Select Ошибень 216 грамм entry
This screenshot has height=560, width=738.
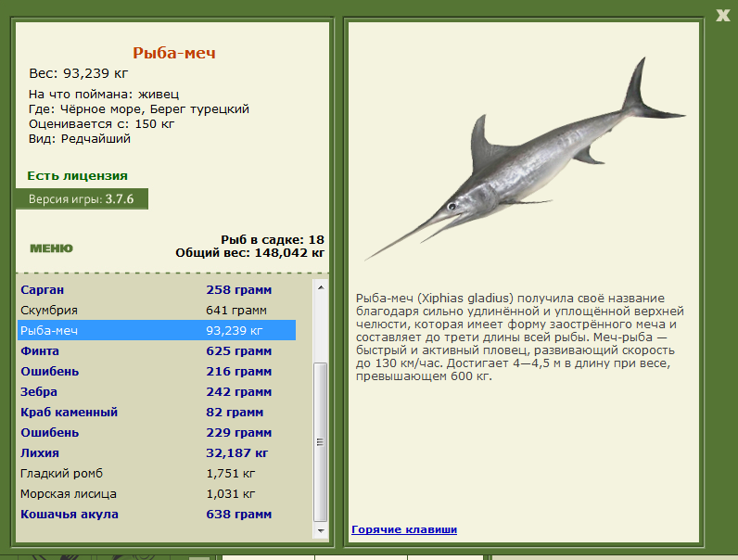(x=157, y=371)
